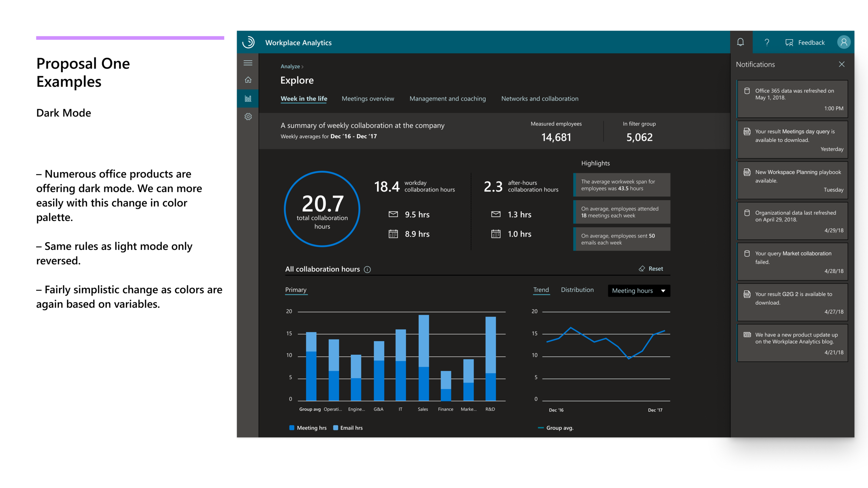
Task: Open the Meetings overview tab
Action: pos(368,99)
